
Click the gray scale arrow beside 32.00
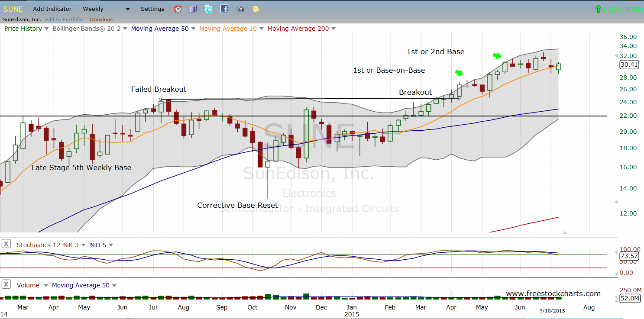616,55
